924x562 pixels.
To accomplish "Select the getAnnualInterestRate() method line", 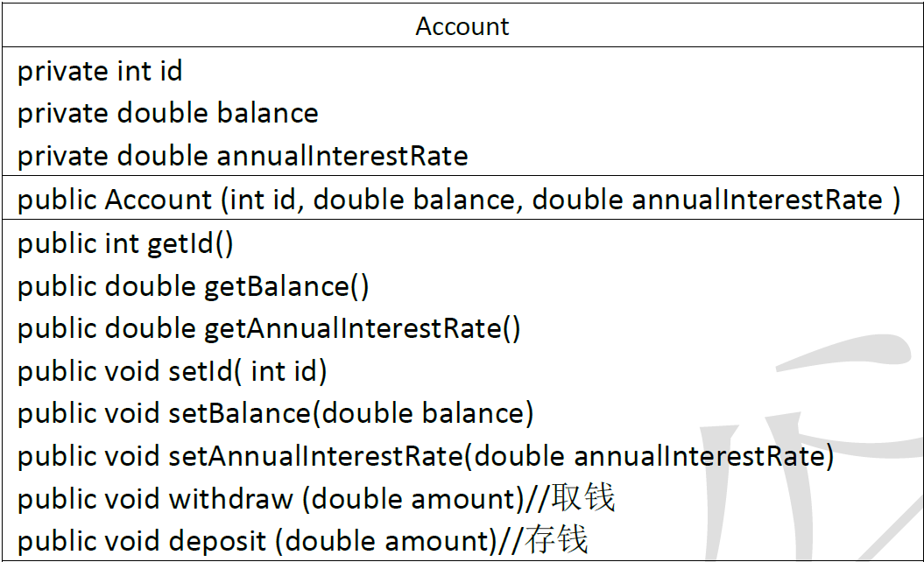I will tap(269, 328).
